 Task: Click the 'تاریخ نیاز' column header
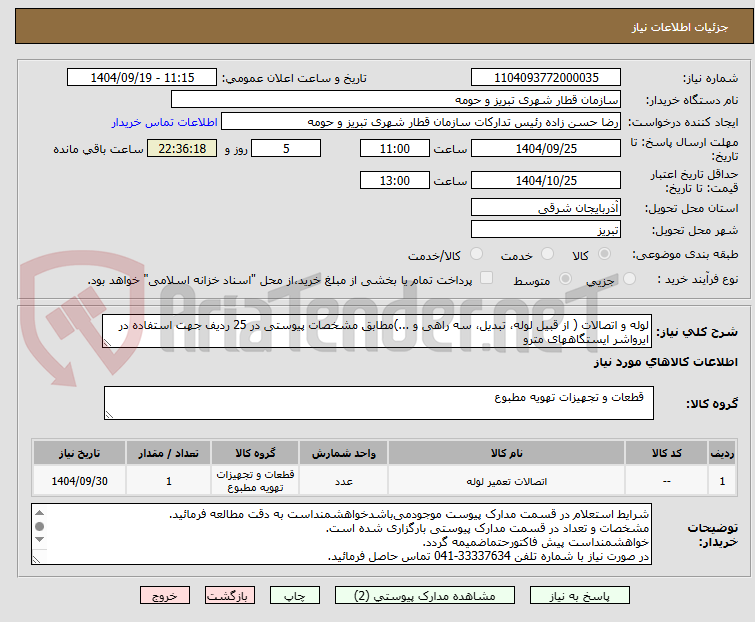pos(79,453)
